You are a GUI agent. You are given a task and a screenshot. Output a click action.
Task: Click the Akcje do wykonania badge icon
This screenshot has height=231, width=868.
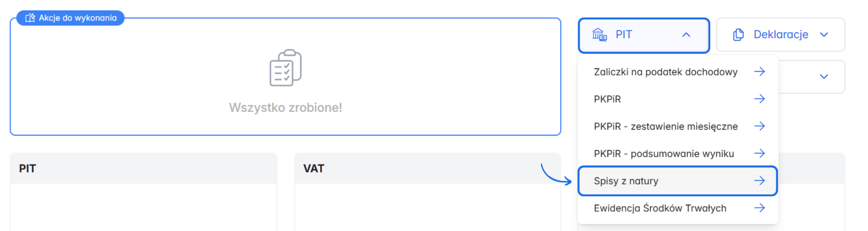[x=30, y=18]
